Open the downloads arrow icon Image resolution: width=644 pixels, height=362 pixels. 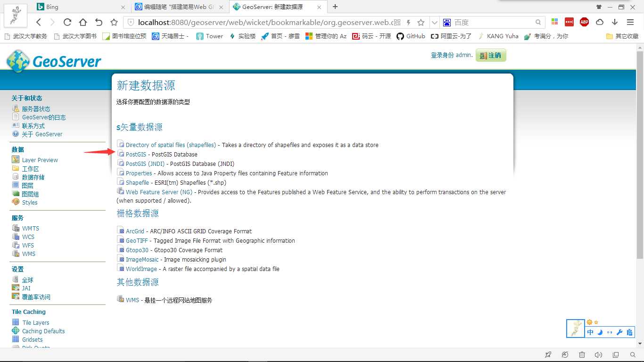point(615,22)
